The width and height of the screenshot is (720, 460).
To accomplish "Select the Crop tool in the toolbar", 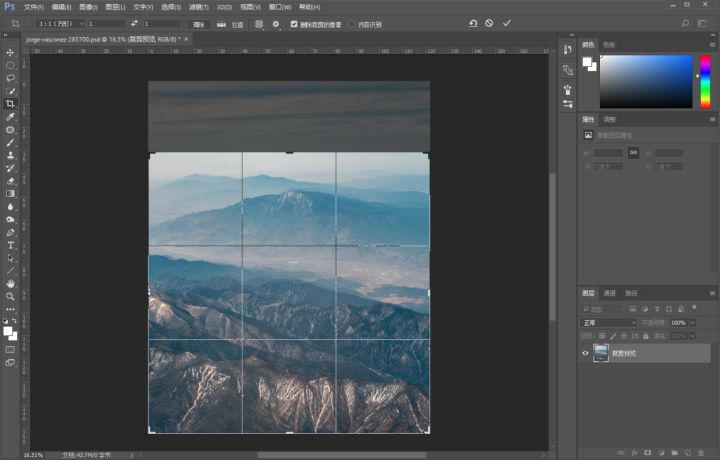I will click(10, 104).
